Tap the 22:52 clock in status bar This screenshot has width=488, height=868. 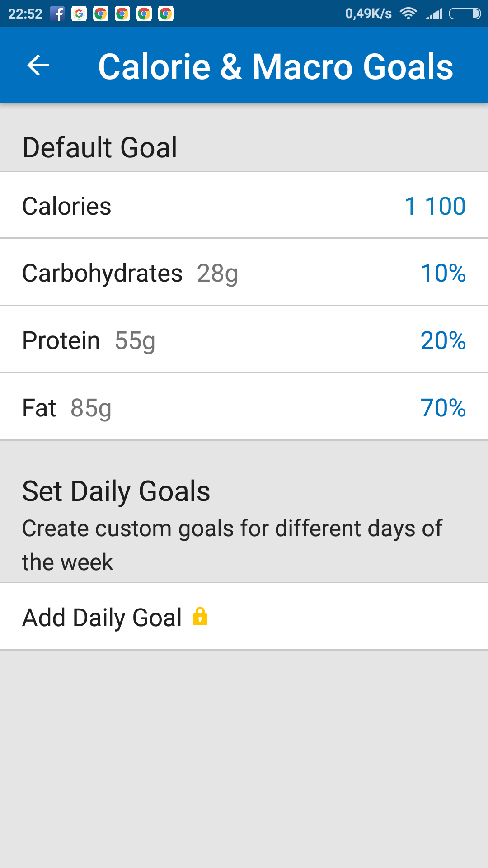(x=25, y=14)
